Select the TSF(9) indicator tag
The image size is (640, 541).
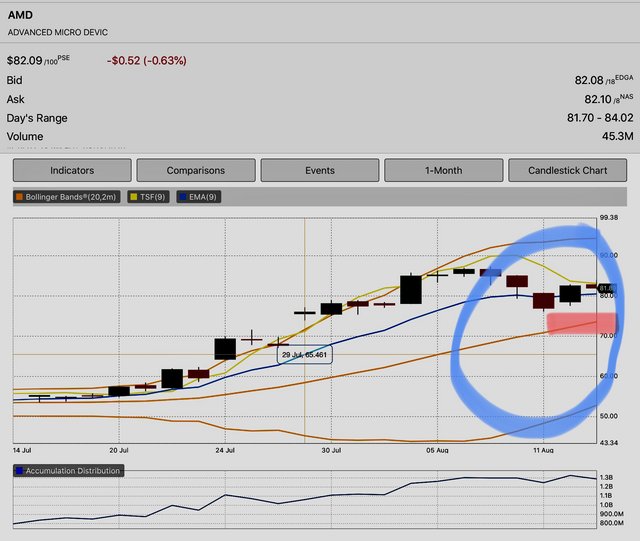coord(149,197)
